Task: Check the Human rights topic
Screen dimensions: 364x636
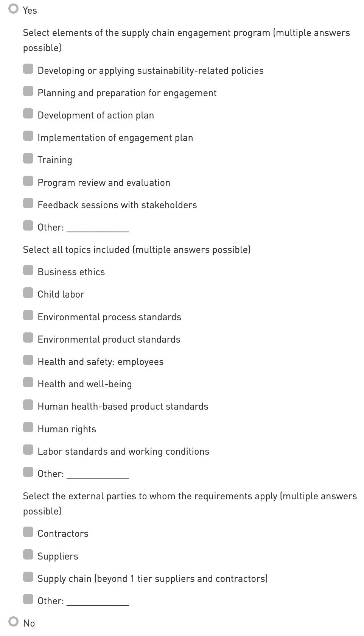Action: point(28,428)
